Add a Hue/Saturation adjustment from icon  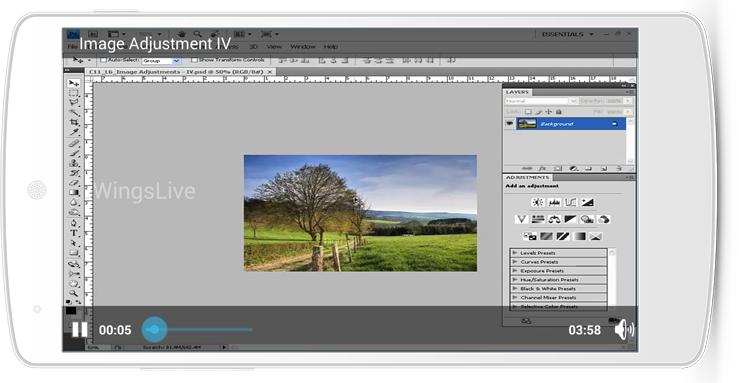coord(538,220)
